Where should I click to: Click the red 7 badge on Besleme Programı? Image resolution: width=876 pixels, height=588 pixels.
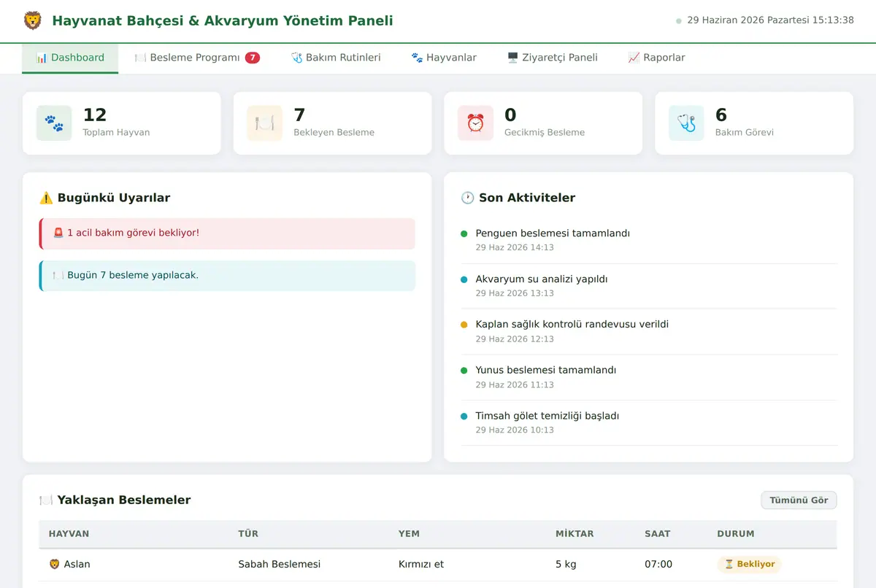click(252, 58)
